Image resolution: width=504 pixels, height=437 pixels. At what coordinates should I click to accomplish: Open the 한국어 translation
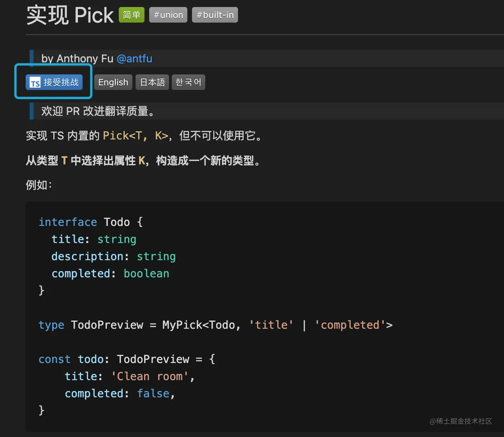189,82
